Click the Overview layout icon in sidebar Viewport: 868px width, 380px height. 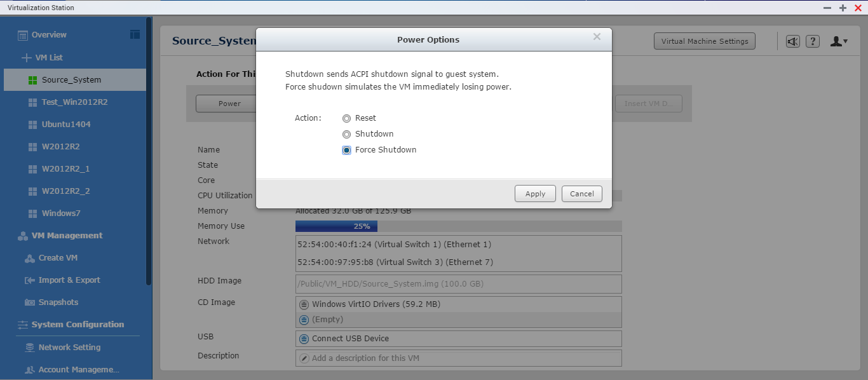[135, 34]
